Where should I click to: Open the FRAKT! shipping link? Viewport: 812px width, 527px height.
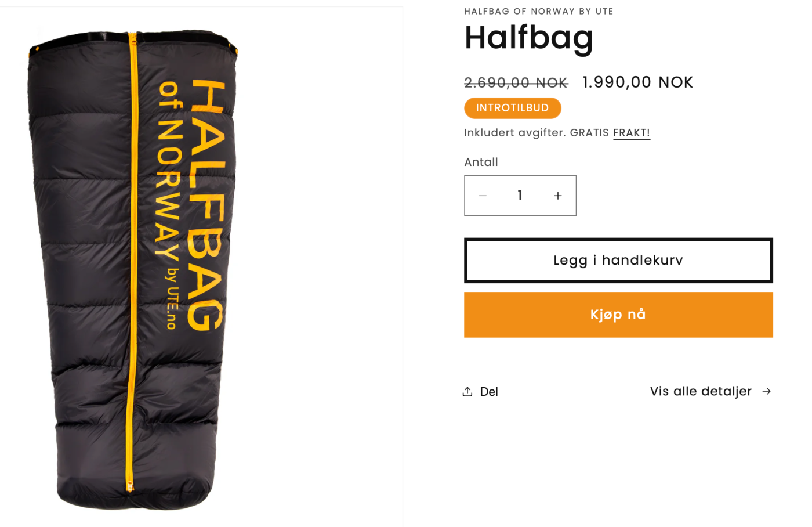[632, 133]
